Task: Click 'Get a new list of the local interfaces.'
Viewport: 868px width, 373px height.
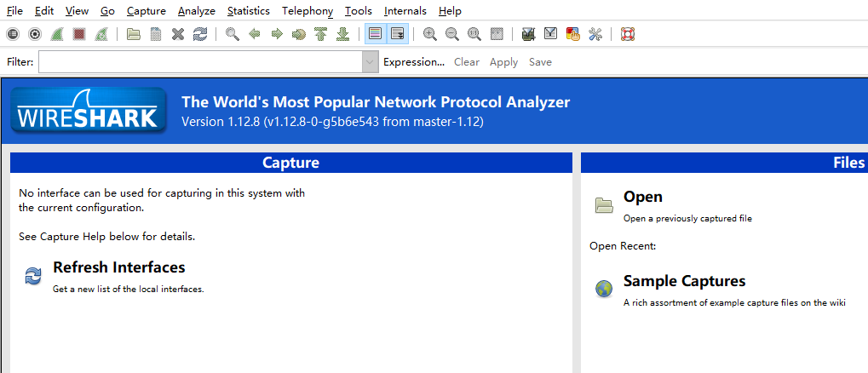Action: pos(129,289)
